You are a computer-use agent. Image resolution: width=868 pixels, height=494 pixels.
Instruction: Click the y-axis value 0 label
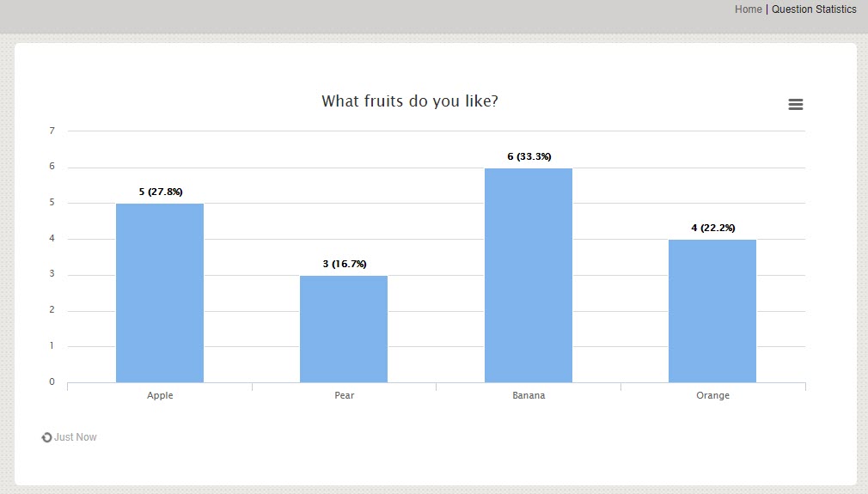(52, 382)
